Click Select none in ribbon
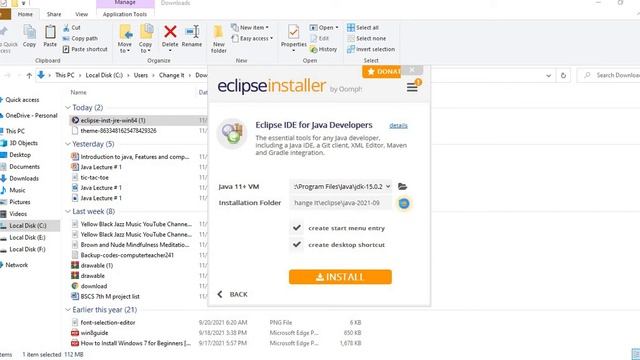Viewport: 640px width, 360px height. 367,38
